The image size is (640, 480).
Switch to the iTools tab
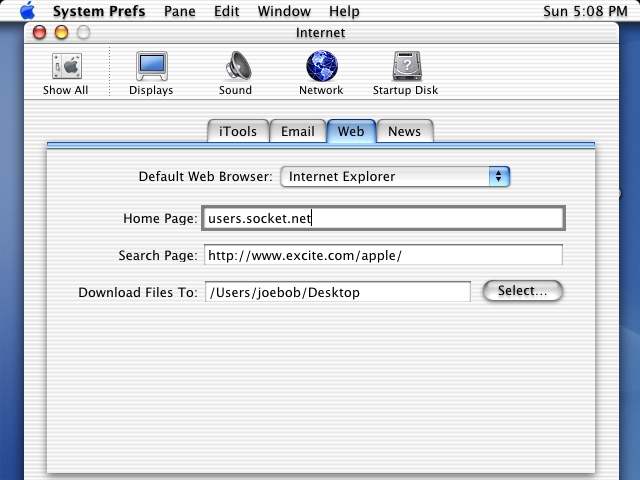click(x=238, y=131)
